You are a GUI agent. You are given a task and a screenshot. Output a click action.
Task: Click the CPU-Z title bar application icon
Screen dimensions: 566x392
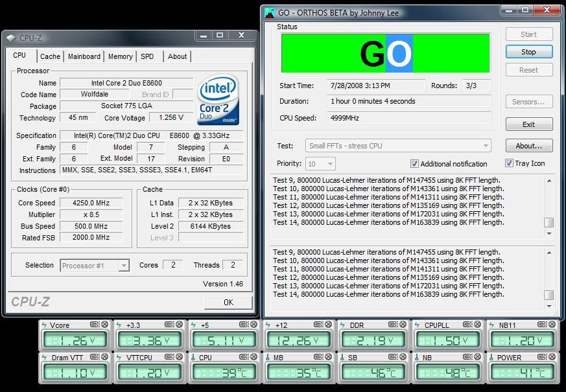click(x=11, y=38)
